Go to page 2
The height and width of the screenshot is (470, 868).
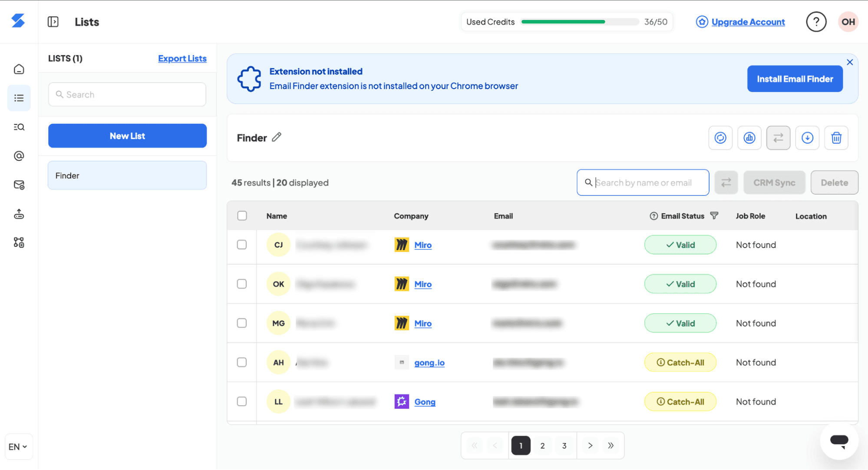click(x=542, y=445)
